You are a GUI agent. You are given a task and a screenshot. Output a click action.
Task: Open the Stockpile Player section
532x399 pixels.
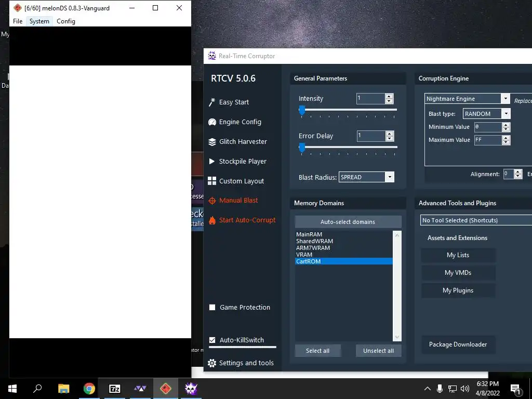point(243,162)
